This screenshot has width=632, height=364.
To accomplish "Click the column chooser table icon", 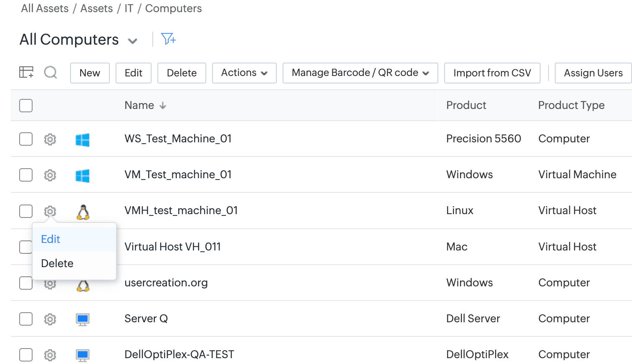I will (x=26, y=73).
